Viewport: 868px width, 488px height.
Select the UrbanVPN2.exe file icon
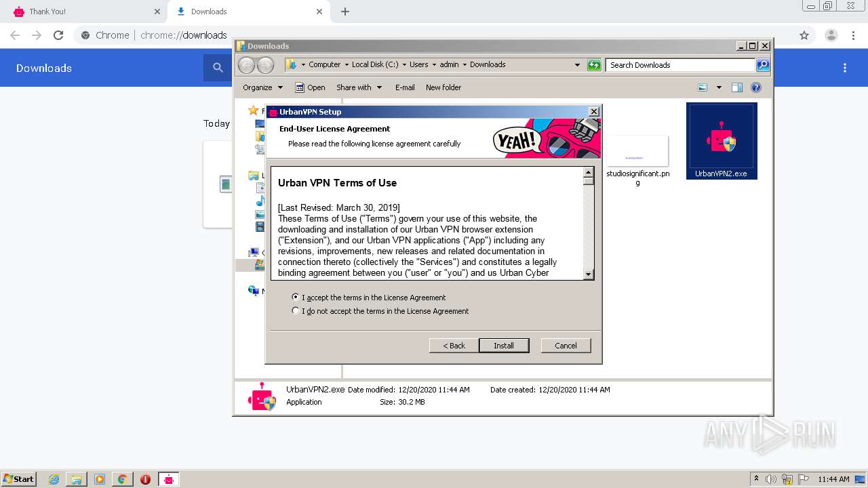coord(722,141)
